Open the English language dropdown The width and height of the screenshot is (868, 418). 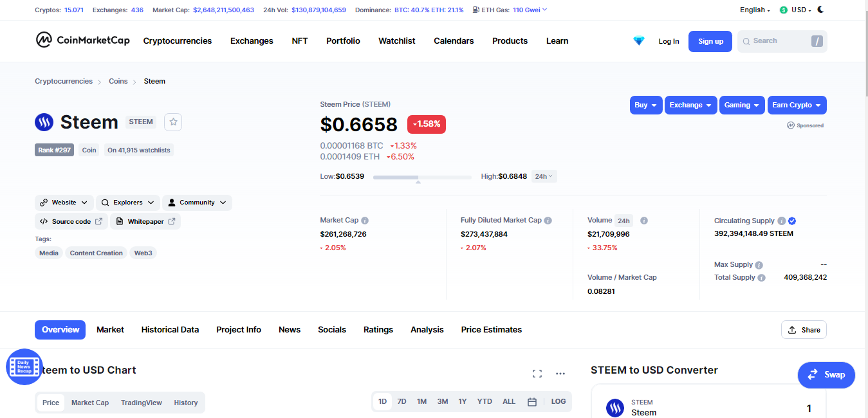(755, 10)
